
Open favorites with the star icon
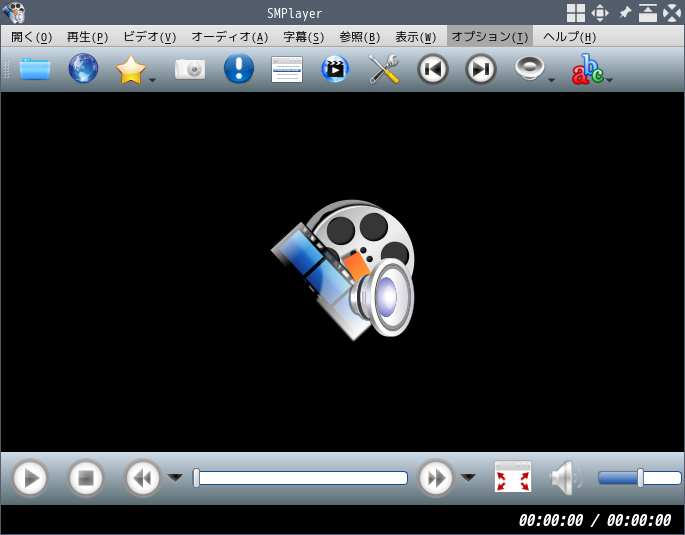[131, 69]
